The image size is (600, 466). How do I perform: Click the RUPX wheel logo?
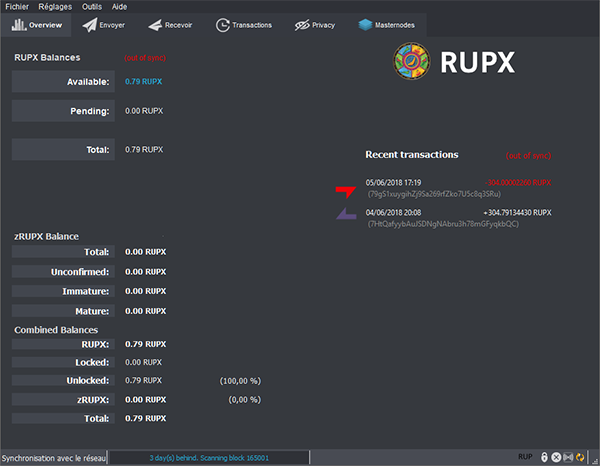pyautogui.click(x=412, y=61)
